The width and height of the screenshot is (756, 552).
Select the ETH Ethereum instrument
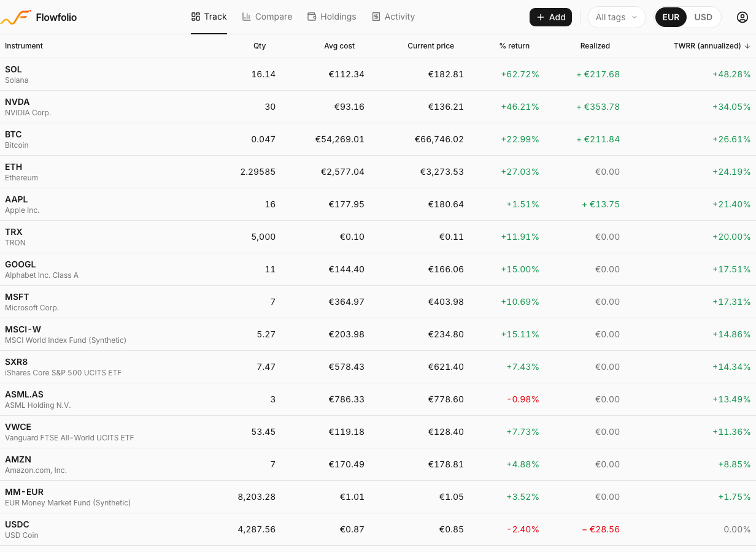tap(378, 172)
